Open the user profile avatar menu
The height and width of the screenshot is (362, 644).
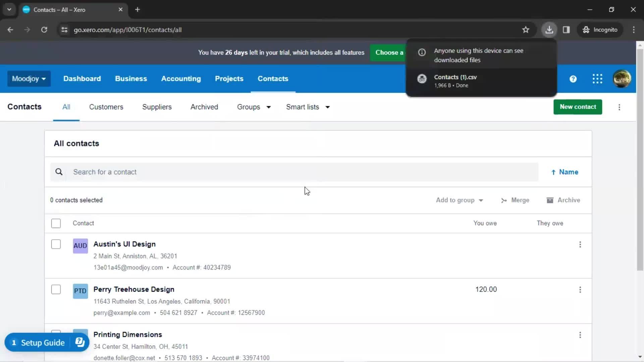click(622, 79)
